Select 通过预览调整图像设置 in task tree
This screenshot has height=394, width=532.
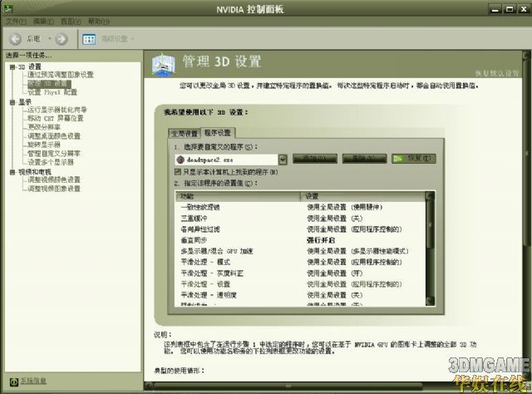pos(61,75)
